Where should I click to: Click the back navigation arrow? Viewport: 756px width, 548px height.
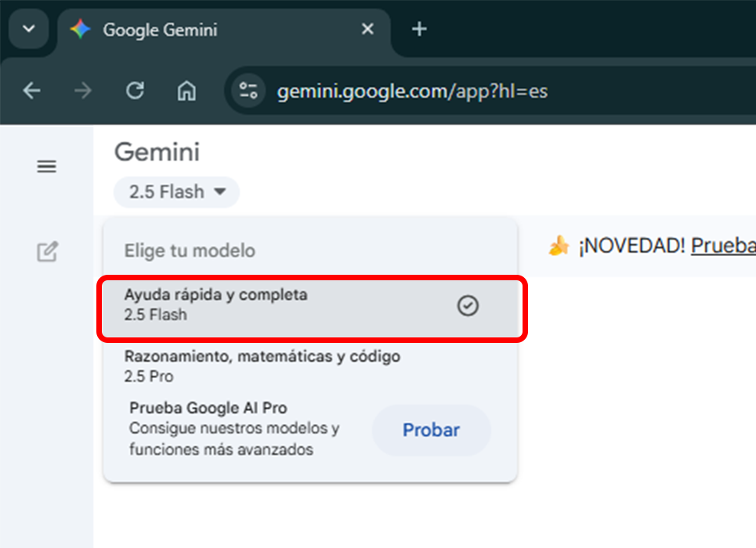point(31,90)
